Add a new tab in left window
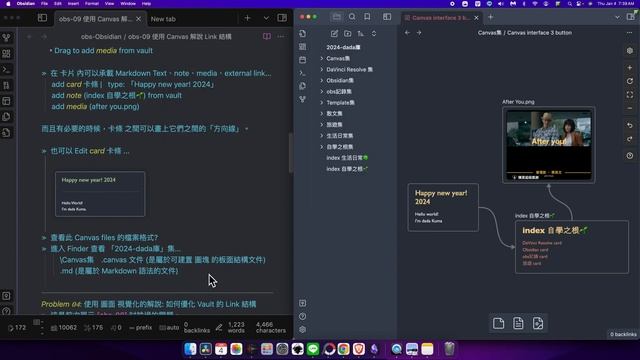640x360 pixels. pyautogui.click(x=247, y=18)
